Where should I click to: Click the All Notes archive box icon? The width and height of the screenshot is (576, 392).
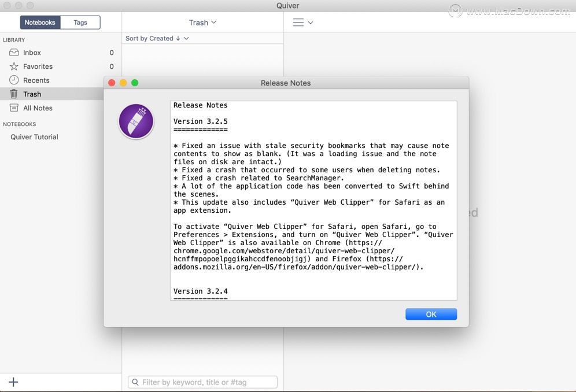pos(14,108)
